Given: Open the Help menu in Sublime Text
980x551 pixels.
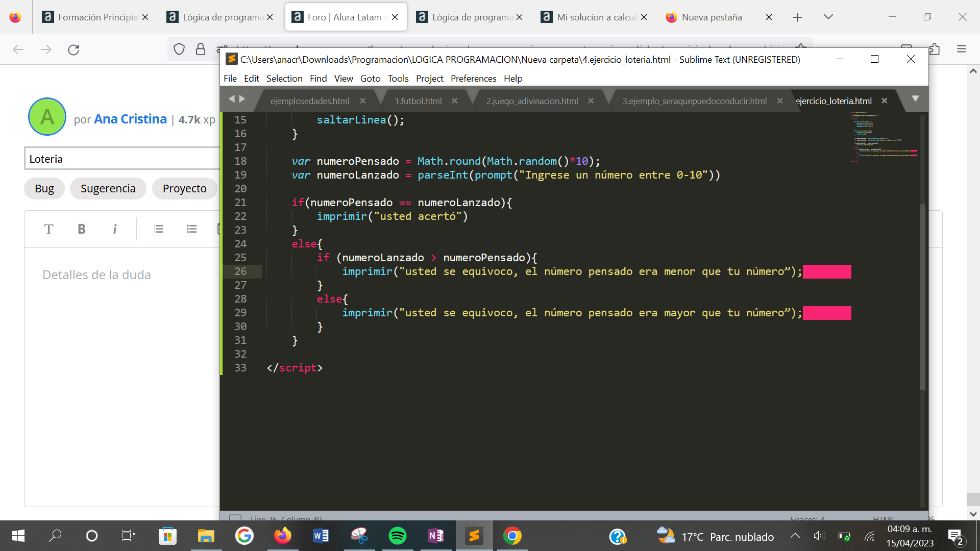Looking at the screenshot, I should (513, 78).
